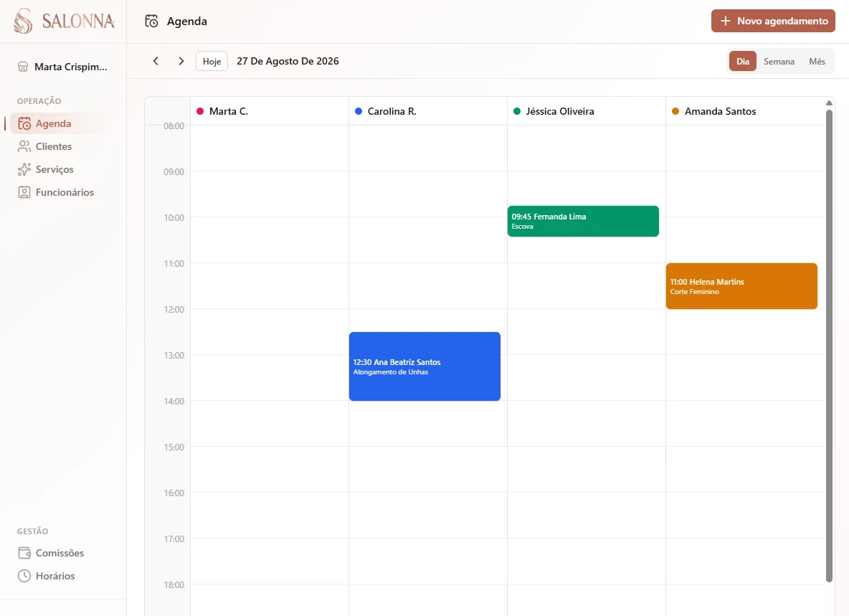Click the Carolina R. column header
The height and width of the screenshot is (616, 849).
(428, 111)
